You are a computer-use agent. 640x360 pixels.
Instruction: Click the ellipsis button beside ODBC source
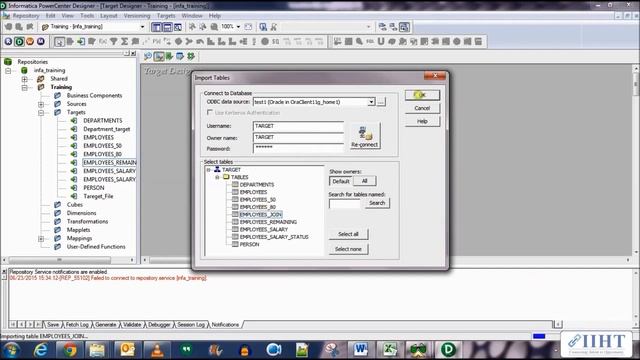click(x=381, y=102)
